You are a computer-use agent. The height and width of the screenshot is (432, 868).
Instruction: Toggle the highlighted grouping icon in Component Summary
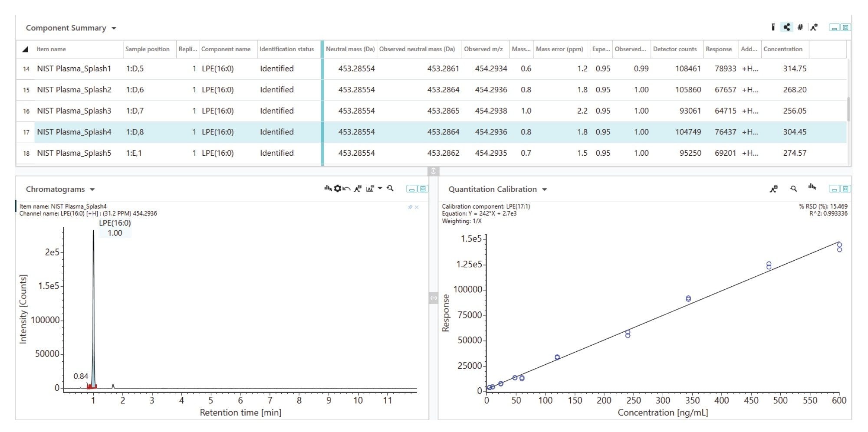coord(786,27)
